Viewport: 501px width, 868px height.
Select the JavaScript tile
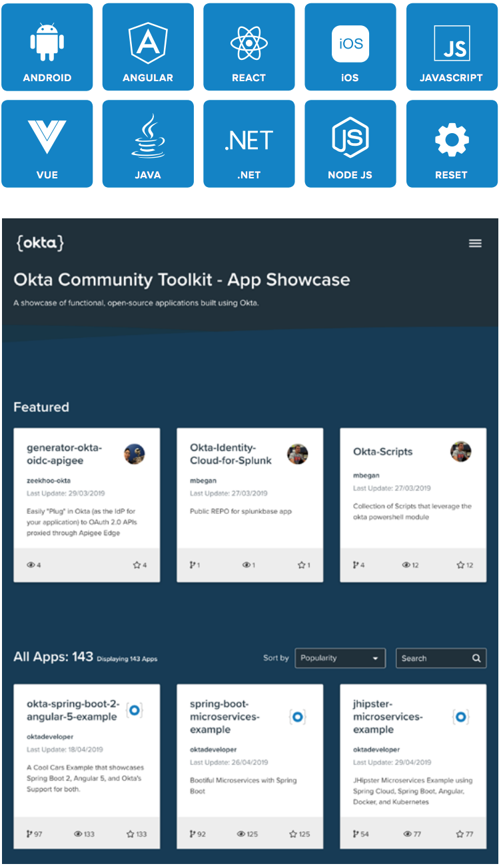click(x=452, y=47)
